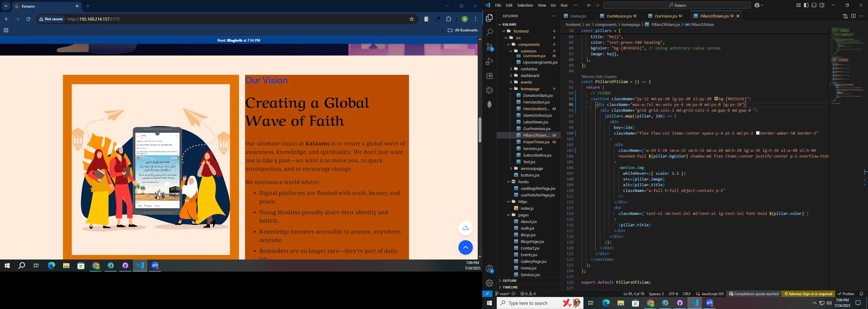Open the Chrome extensions puzzle icon
868x309 pixels.
point(448,19)
